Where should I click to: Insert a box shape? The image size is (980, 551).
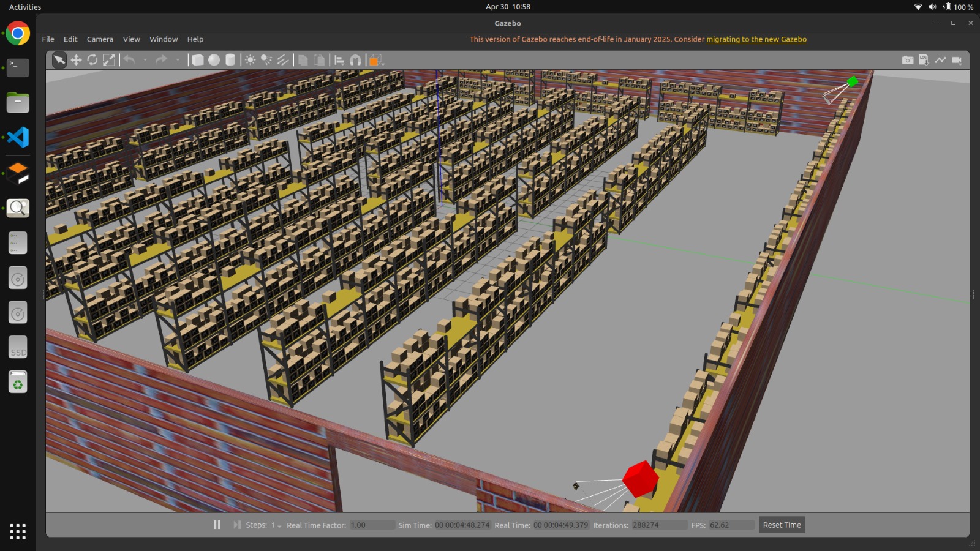197,60
